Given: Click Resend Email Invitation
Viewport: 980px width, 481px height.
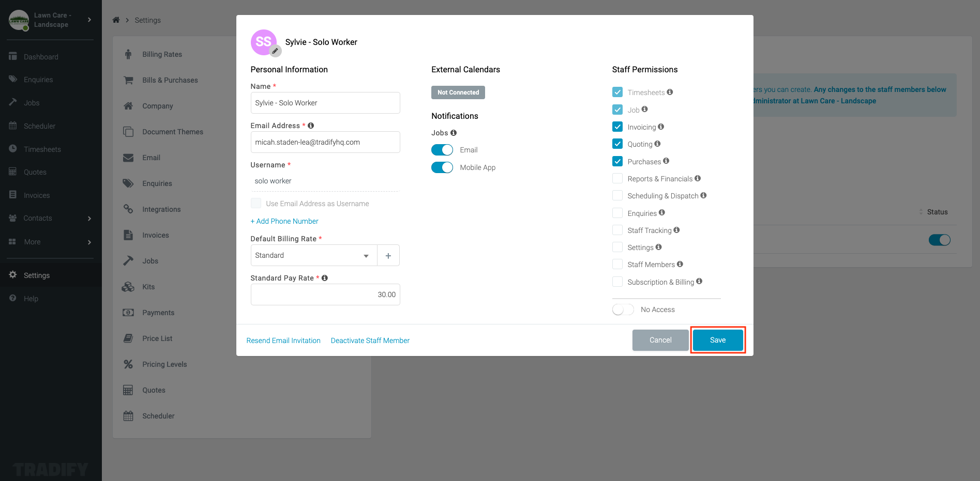Looking at the screenshot, I should pos(283,340).
